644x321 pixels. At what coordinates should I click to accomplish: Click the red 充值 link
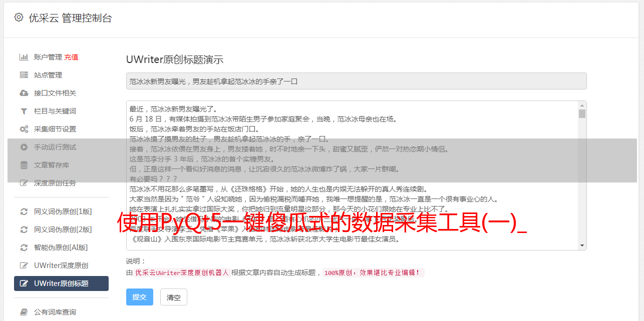[x=71, y=57]
